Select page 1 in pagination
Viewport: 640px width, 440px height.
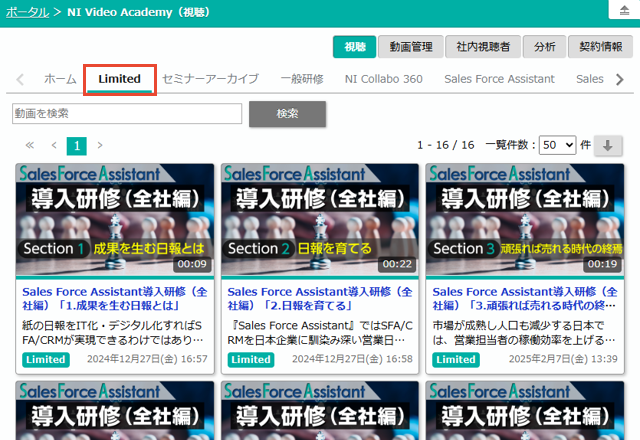pos(77,146)
